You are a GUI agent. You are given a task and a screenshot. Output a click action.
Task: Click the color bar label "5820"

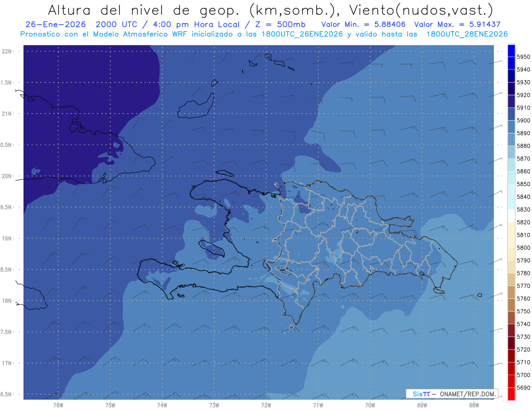(x=524, y=222)
